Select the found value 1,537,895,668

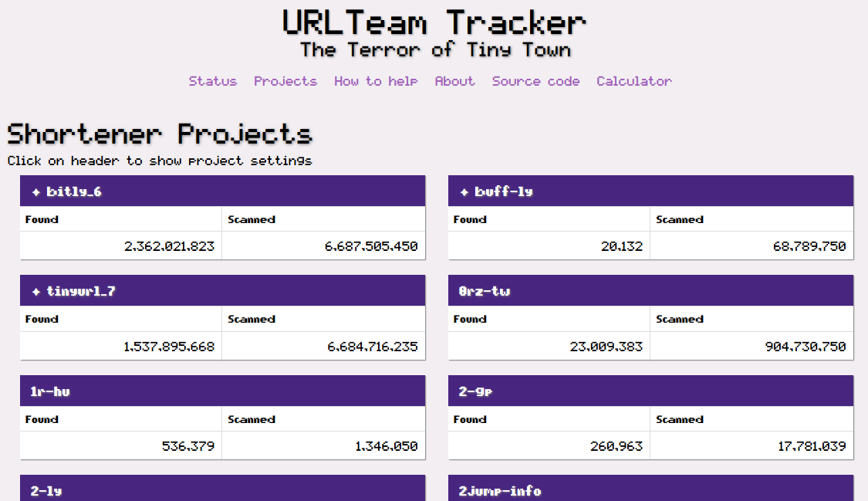pyautogui.click(x=169, y=347)
